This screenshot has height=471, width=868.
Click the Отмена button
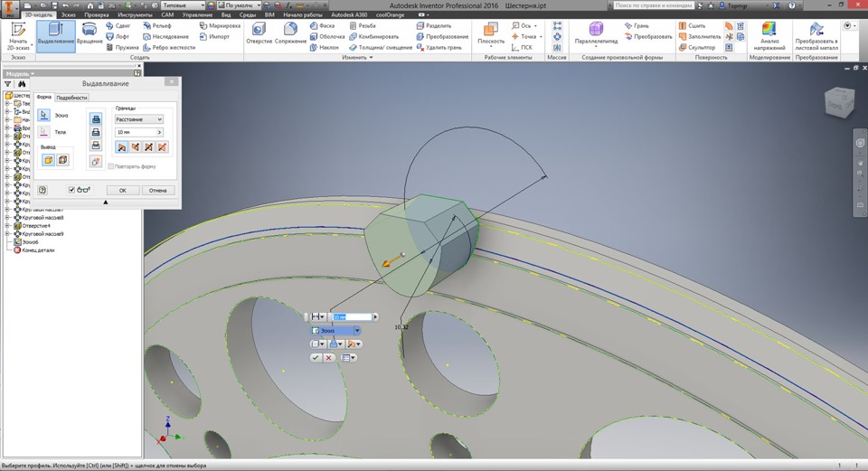157,190
